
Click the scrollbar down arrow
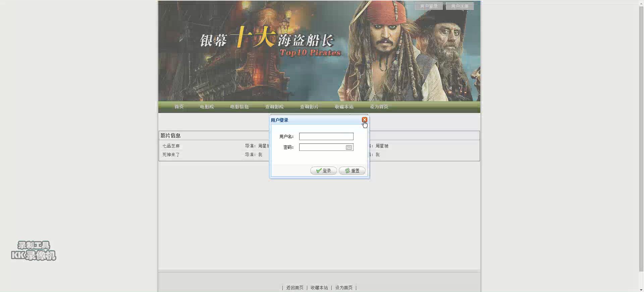point(641,290)
